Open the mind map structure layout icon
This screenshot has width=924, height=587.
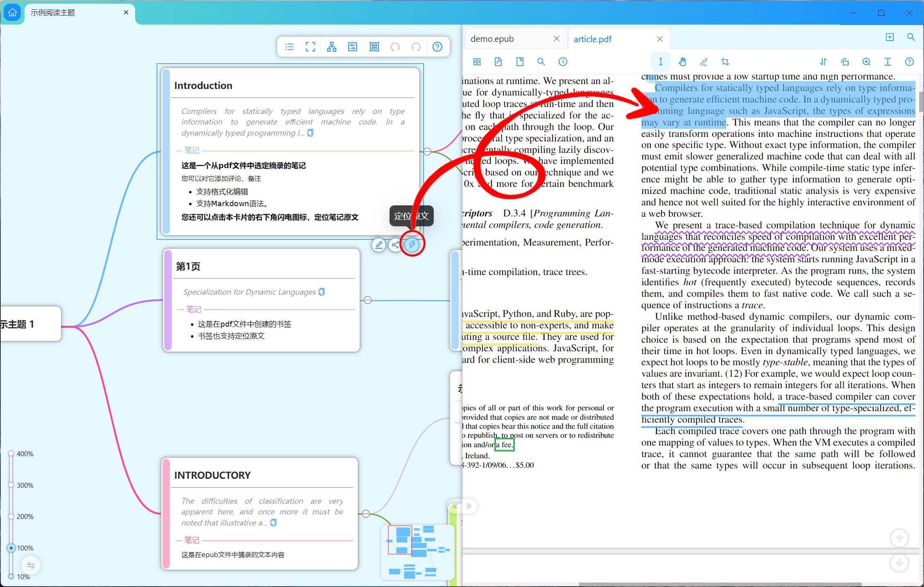pos(332,47)
